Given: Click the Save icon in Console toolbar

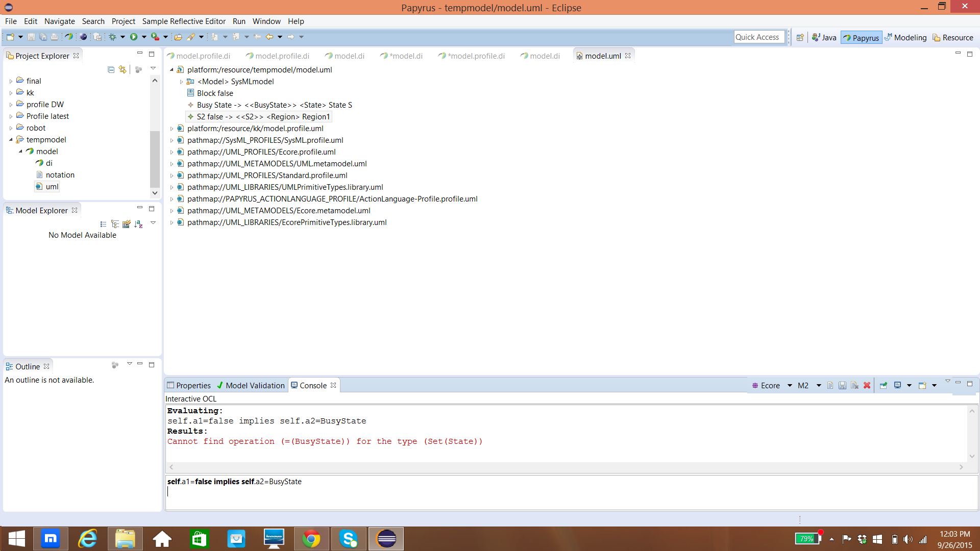Looking at the screenshot, I should pyautogui.click(x=843, y=386).
